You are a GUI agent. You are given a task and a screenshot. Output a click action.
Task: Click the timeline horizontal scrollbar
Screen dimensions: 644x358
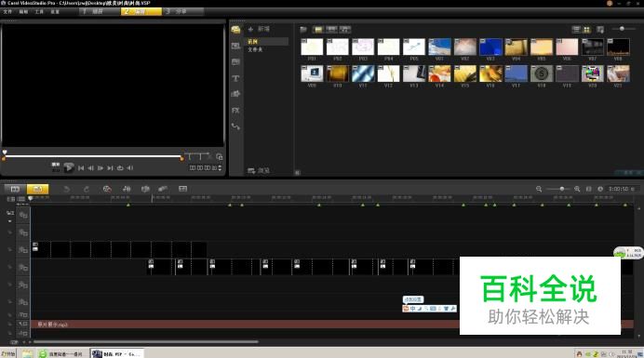point(146,341)
